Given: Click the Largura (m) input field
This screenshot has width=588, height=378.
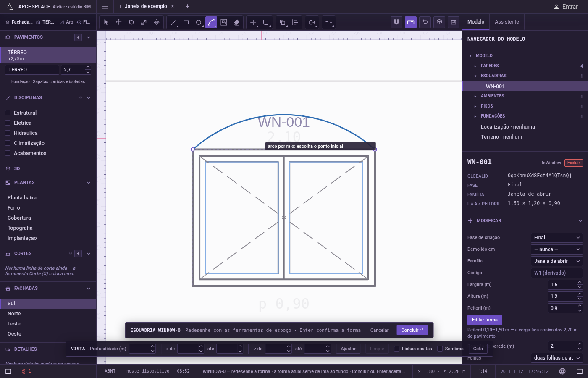Looking at the screenshot, I should pos(562,285).
